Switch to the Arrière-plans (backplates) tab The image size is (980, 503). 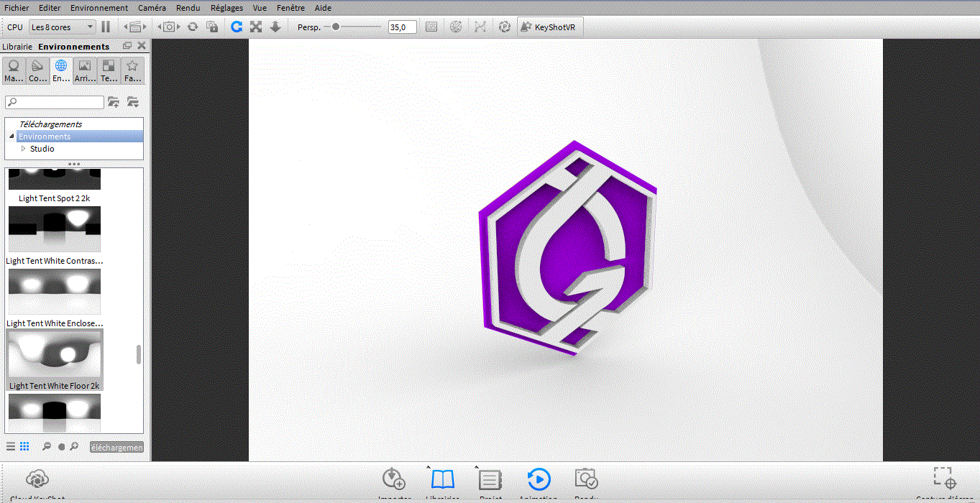85,70
